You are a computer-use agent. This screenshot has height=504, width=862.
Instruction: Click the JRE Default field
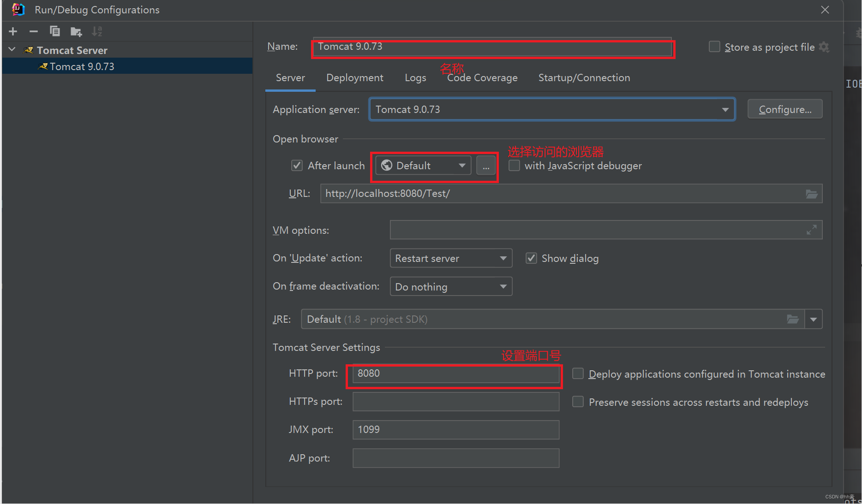click(x=553, y=319)
